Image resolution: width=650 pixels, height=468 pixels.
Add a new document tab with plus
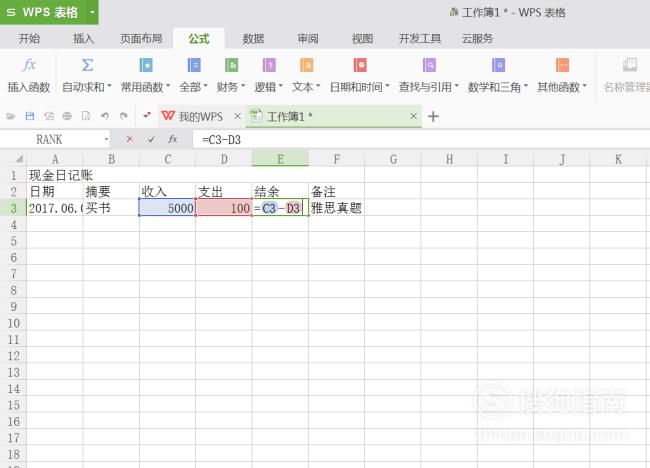[x=433, y=116]
